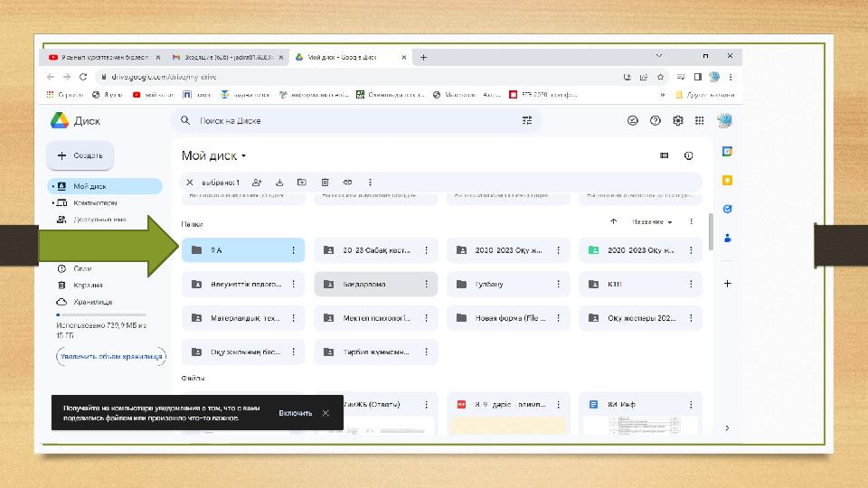Switch layout with list view icon

coord(665,155)
